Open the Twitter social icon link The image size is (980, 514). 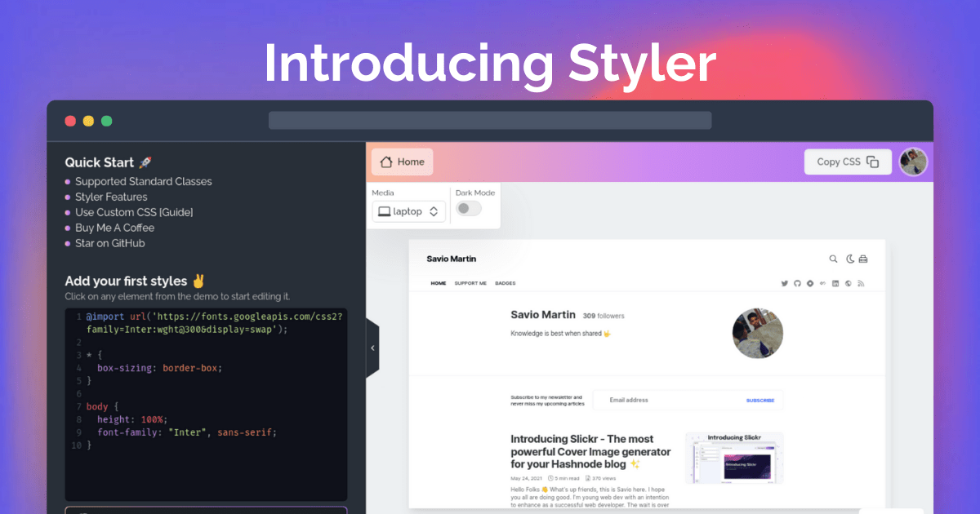point(785,284)
